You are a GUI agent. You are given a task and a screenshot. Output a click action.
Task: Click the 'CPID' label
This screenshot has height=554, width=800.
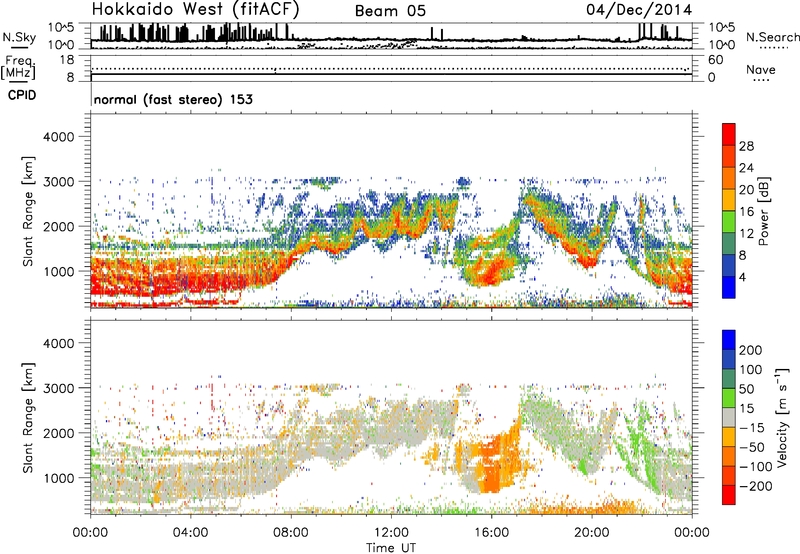click(22, 95)
